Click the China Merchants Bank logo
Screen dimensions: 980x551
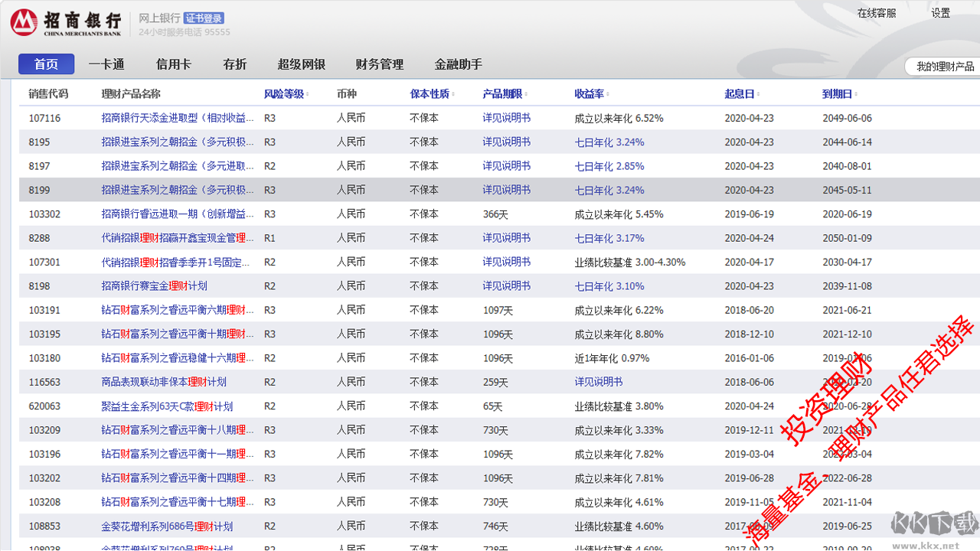pyautogui.click(x=66, y=22)
